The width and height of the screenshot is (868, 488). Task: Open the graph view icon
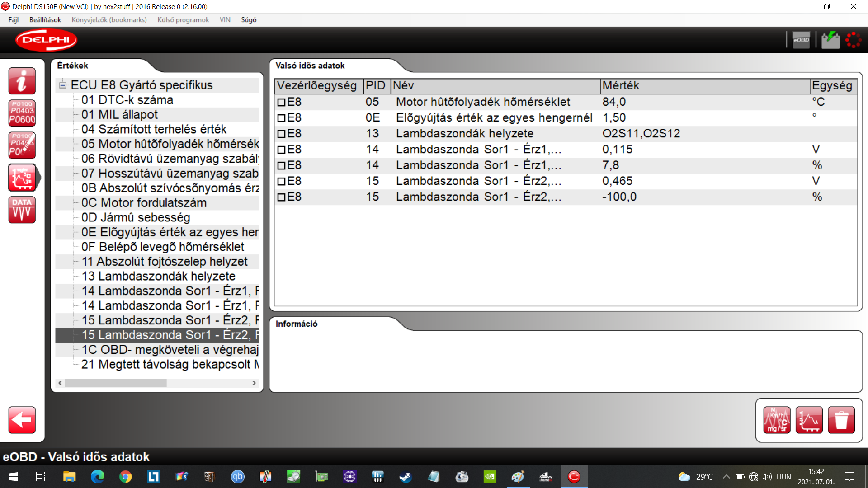(x=809, y=420)
